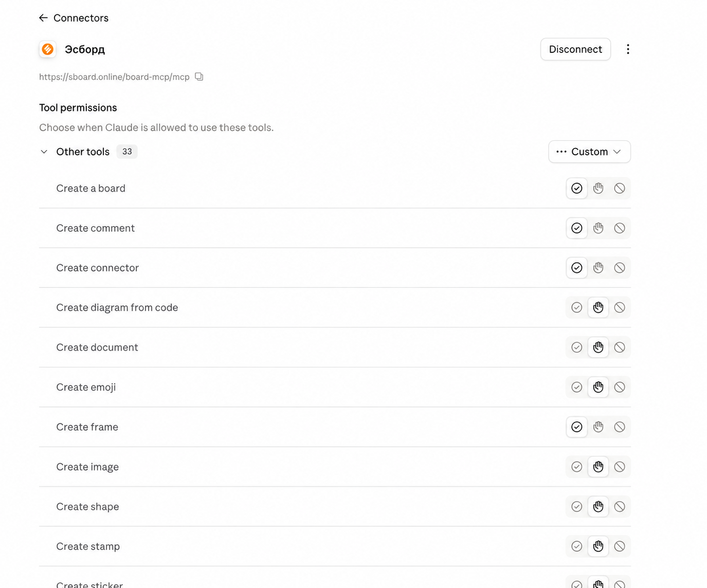Collapse the Other tools section
Image resolution: width=707 pixels, height=588 pixels.
(44, 152)
